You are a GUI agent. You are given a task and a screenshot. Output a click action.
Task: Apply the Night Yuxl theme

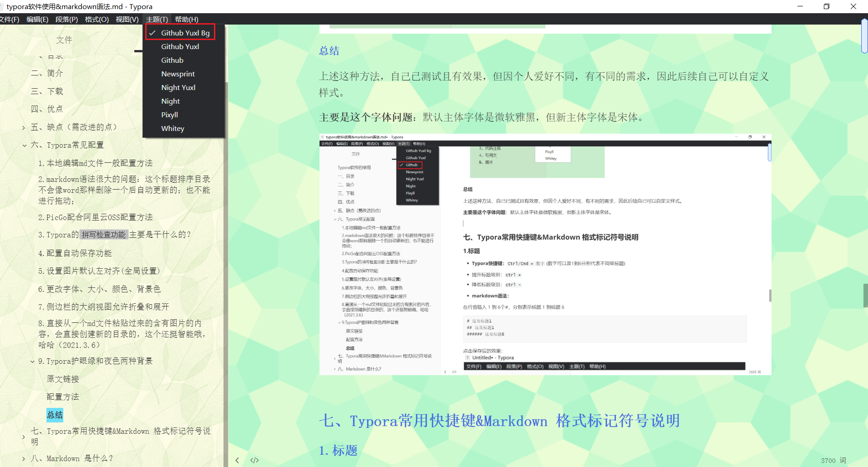pyautogui.click(x=178, y=87)
